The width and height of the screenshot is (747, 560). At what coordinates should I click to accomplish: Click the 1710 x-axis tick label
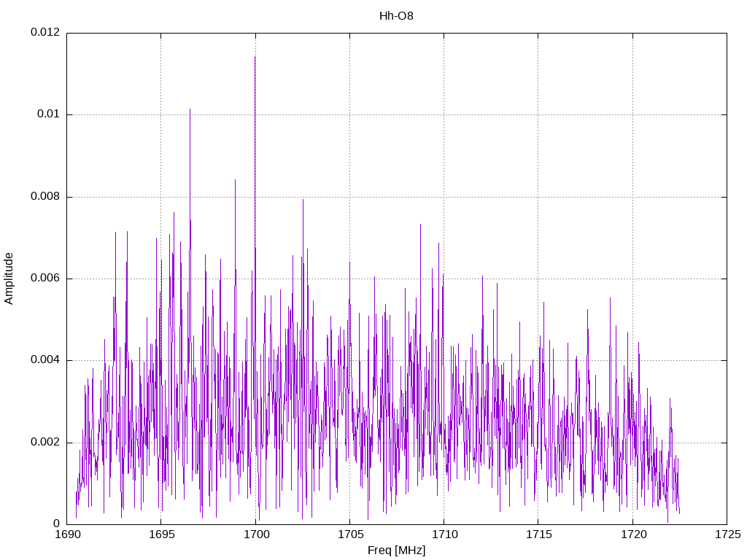coord(445,534)
